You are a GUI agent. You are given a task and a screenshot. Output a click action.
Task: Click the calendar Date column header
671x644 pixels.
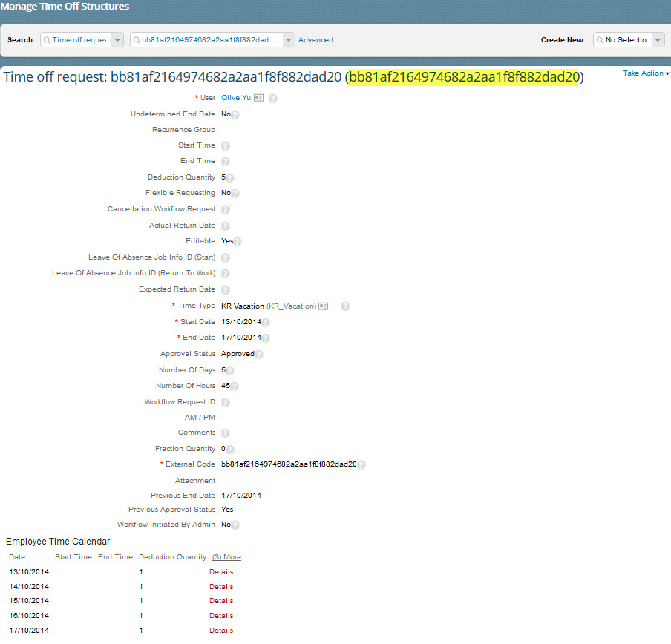[x=17, y=556]
